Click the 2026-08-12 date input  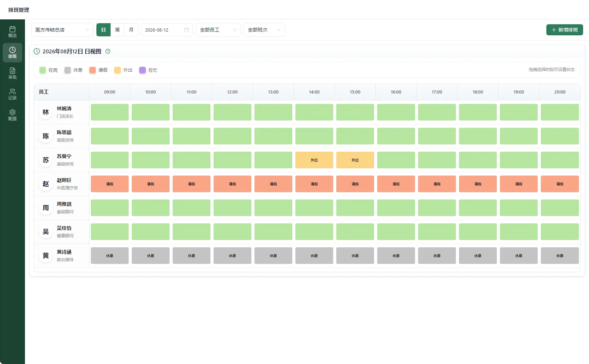coord(167,30)
